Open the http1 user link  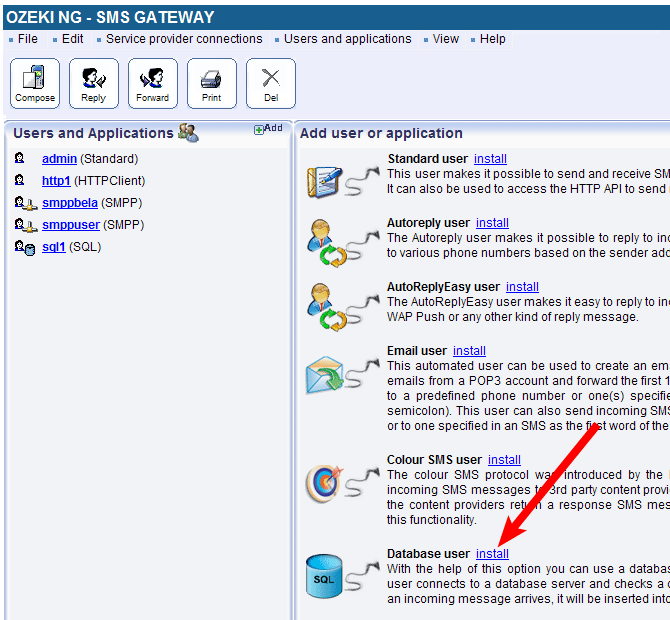point(56,181)
